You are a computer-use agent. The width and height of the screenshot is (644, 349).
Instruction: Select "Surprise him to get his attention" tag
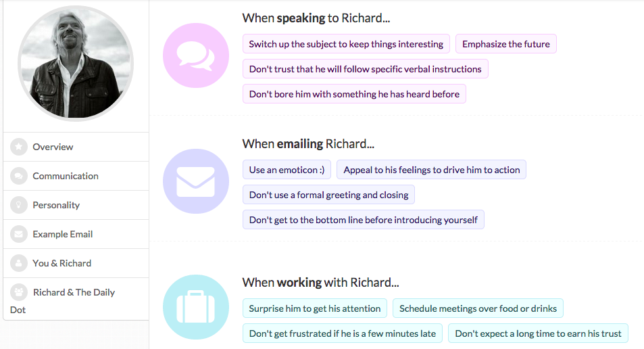pos(315,308)
